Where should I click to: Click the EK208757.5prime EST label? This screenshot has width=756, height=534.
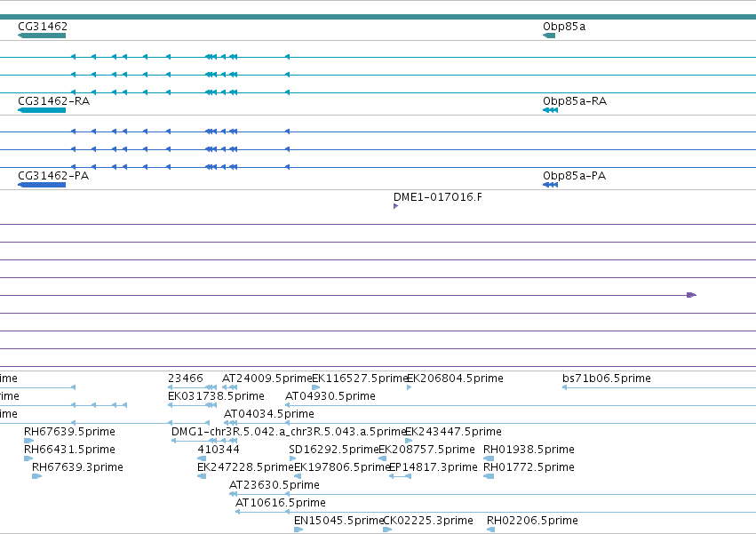coord(426,450)
